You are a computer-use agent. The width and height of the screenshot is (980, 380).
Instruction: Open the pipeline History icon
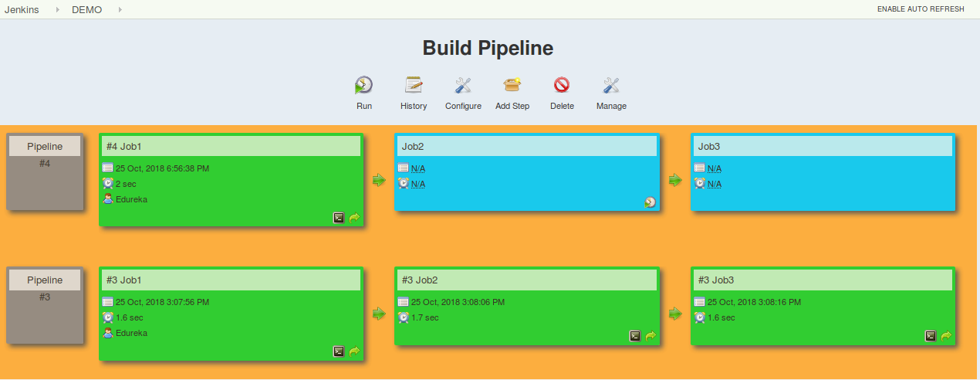[x=414, y=85]
